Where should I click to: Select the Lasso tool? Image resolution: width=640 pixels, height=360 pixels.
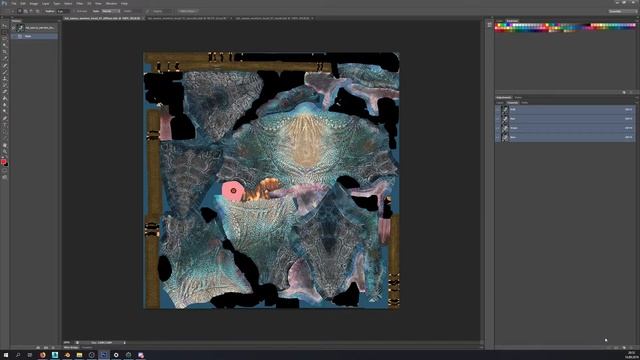(5, 39)
